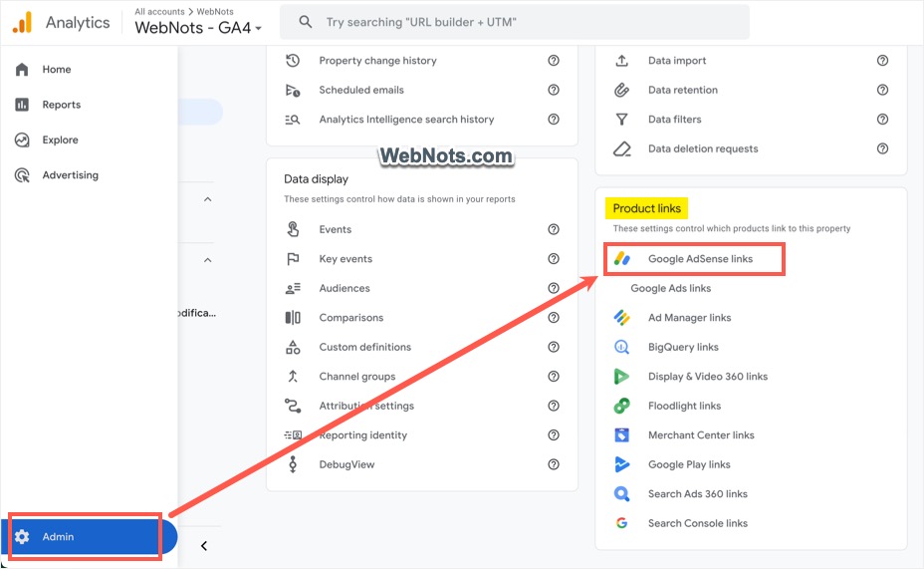Screen dimensions: 924x569
Task: Click the Channel groups merge icon
Action: (293, 377)
